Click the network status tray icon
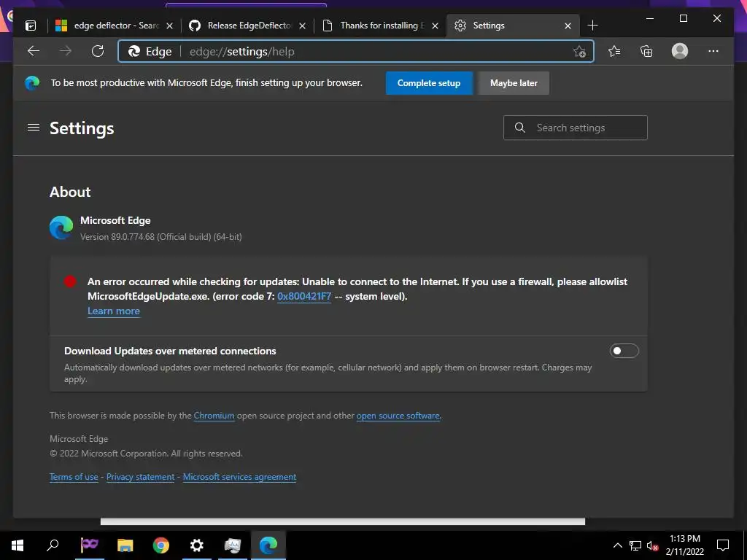 point(635,545)
